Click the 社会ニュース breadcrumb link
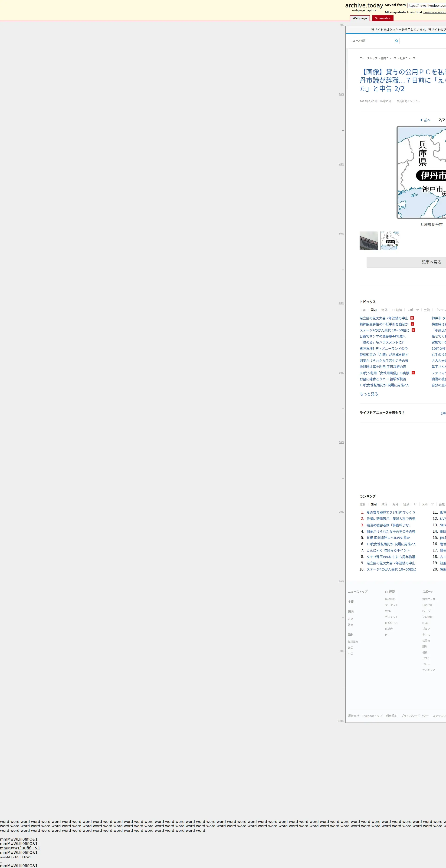The height and width of the screenshot is (868, 446). pyautogui.click(x=407, y=58)
